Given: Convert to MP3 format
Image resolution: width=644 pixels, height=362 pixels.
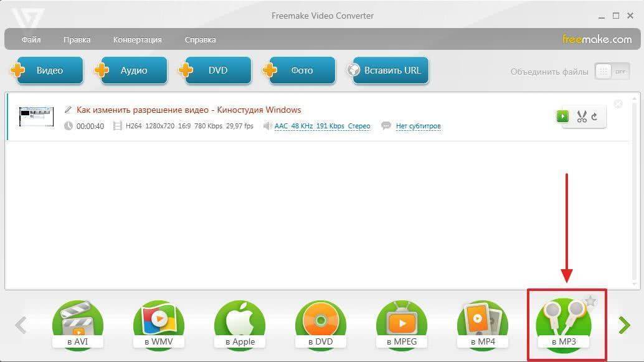Looking at the screenshot, I should click(564, 325).
